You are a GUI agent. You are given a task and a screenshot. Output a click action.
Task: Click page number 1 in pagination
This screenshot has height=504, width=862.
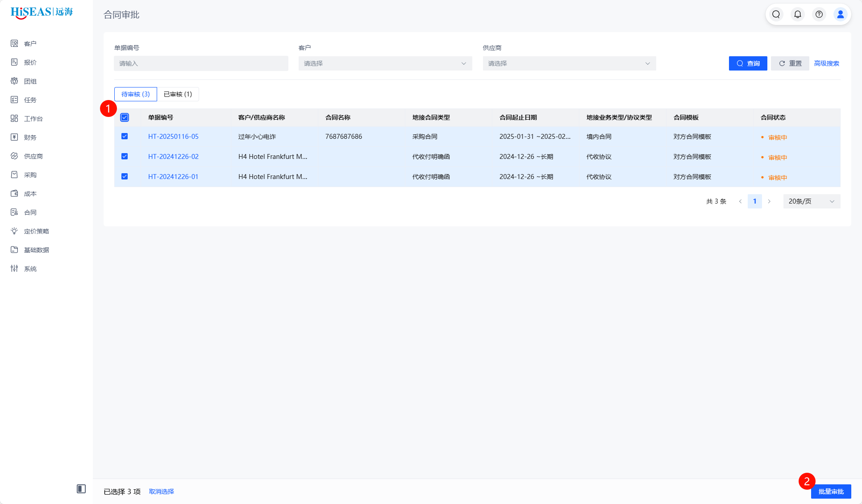click(755, 201)
